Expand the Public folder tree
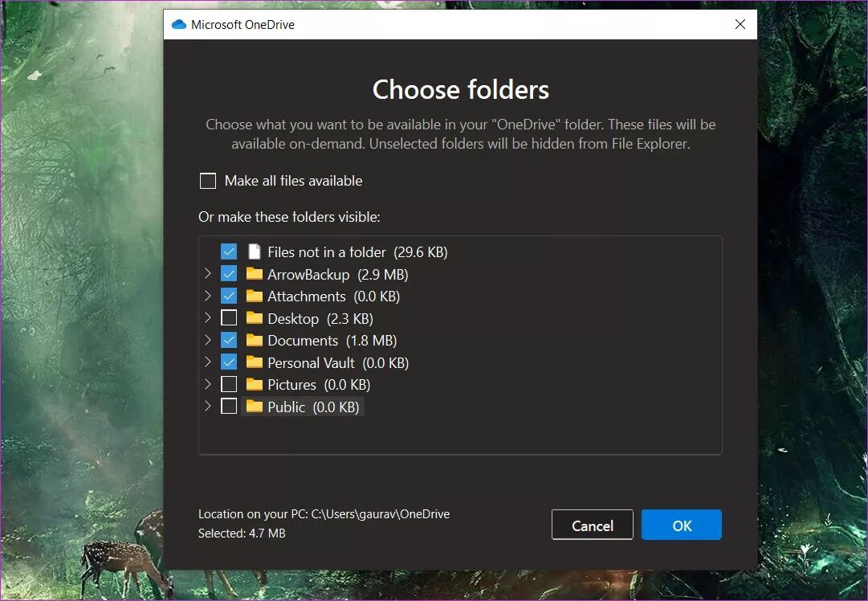 pos(208,406)
